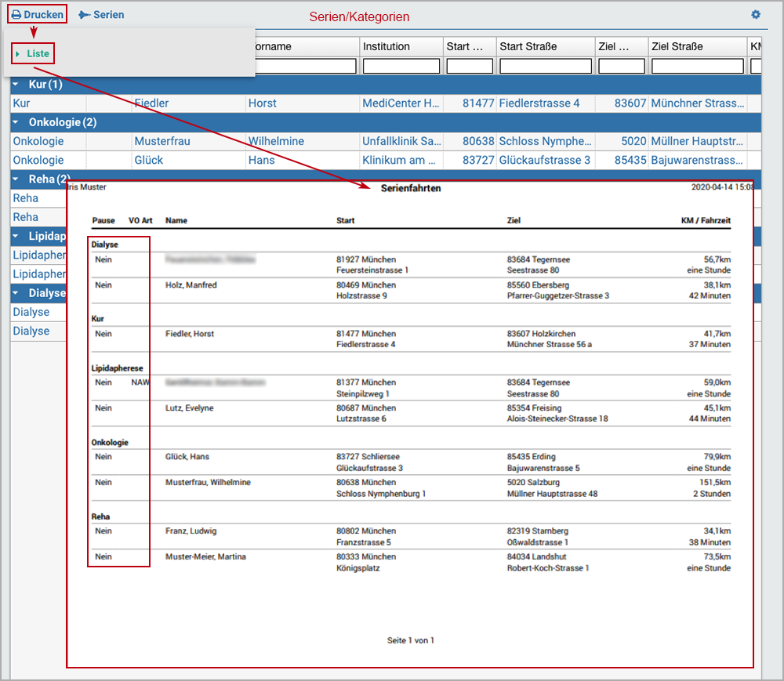The height and width of the screenshot is (681, 784).
Task: Select the Musterfrau row name
Action: pyautogui.click(x=162, y=142)
